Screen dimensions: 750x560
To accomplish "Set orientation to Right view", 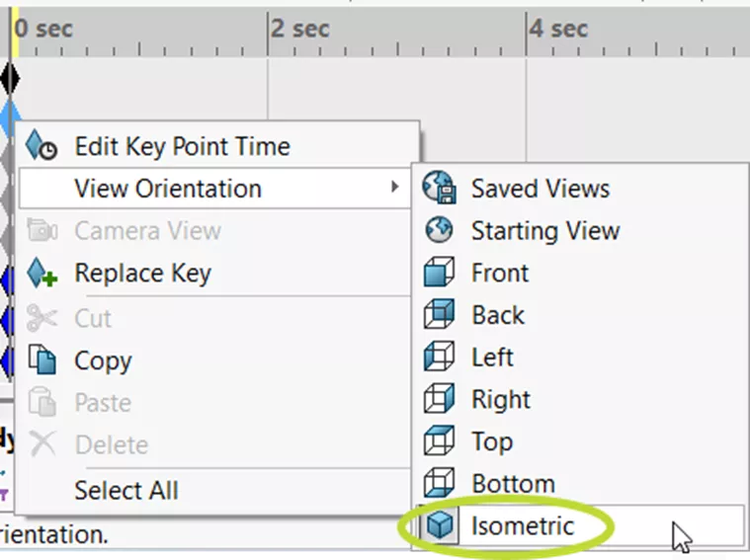I will 500,400.
